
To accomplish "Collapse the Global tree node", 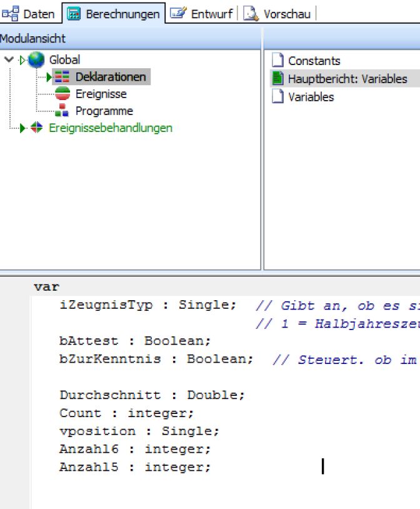I will [8, 60].
